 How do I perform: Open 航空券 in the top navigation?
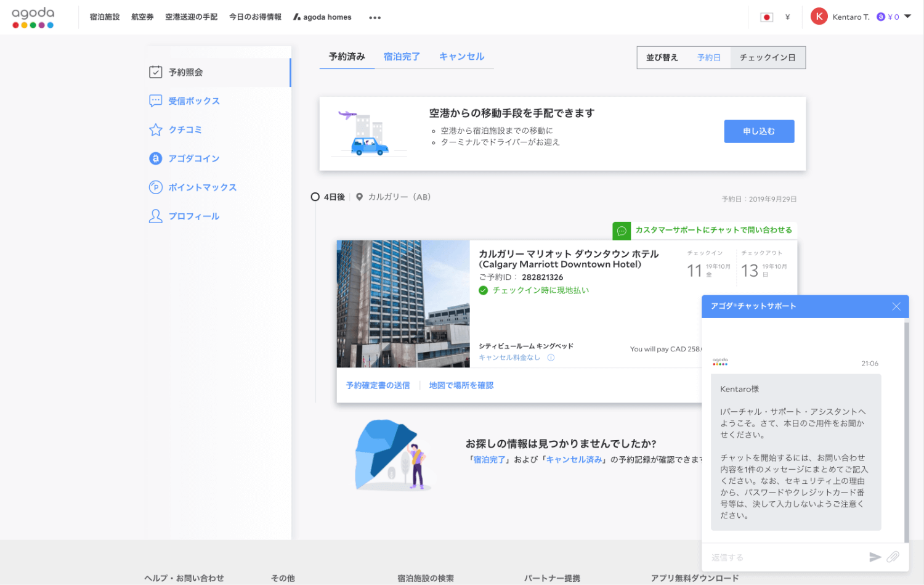point(142,17)
